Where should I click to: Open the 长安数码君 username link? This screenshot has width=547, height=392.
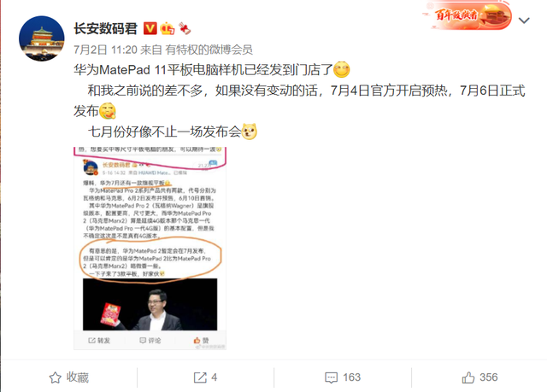pos(105,28)
